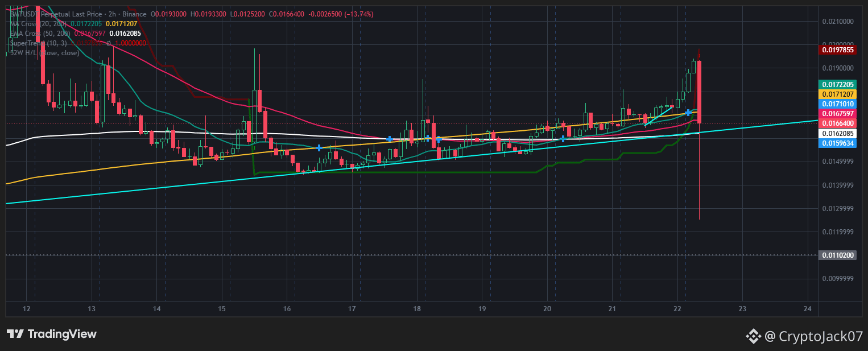Click date 23 on the time axis

coord(742,309)
